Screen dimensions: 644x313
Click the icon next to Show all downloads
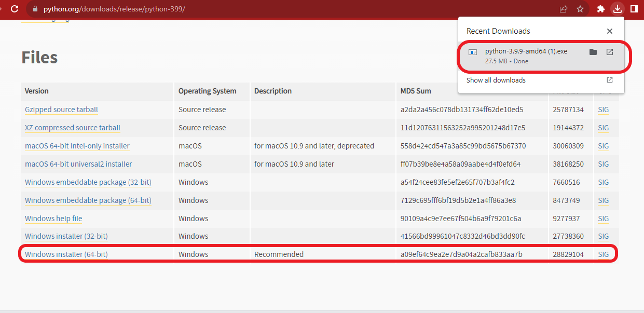click(x=610, y=80)
